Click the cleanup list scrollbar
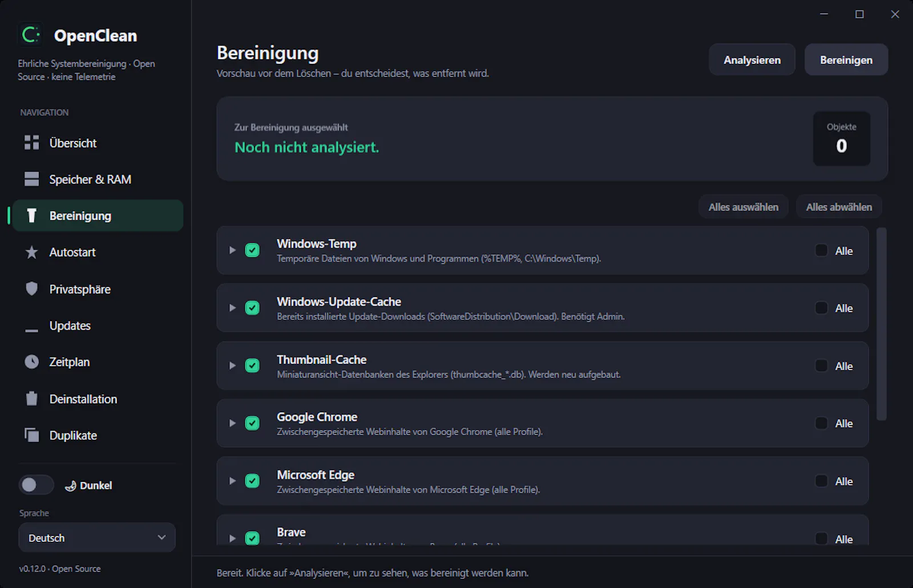This screenshot has width=913, height=588. [x=882, y=324]
